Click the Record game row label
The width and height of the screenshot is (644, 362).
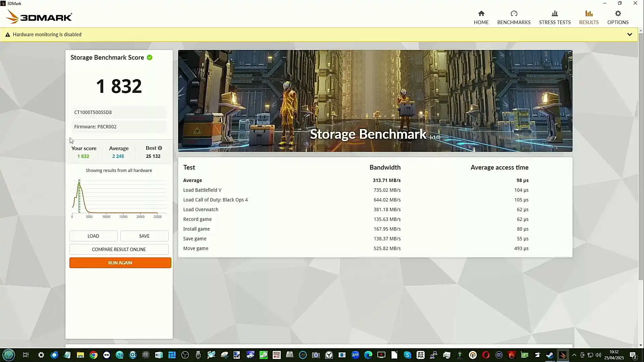[197, 219]
